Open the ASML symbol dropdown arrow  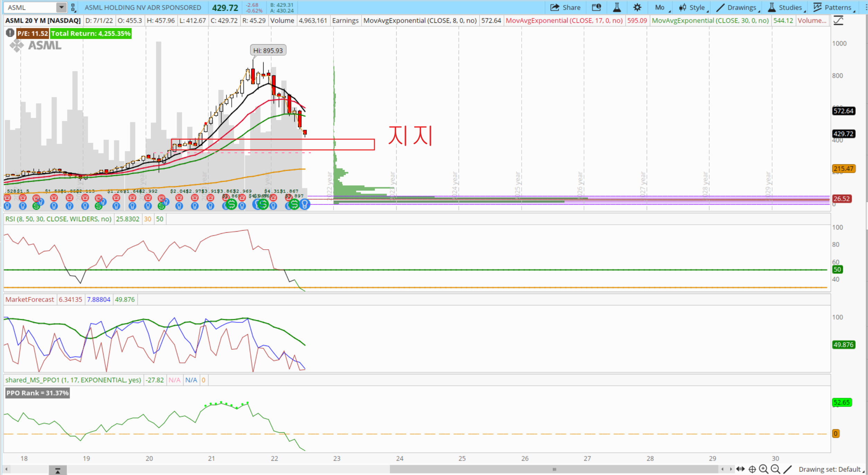61,7
